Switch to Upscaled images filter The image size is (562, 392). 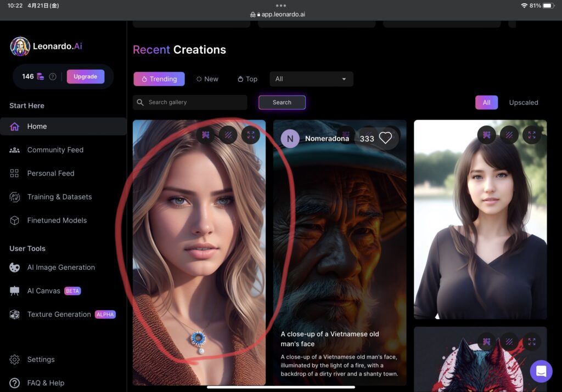(523, 103)
